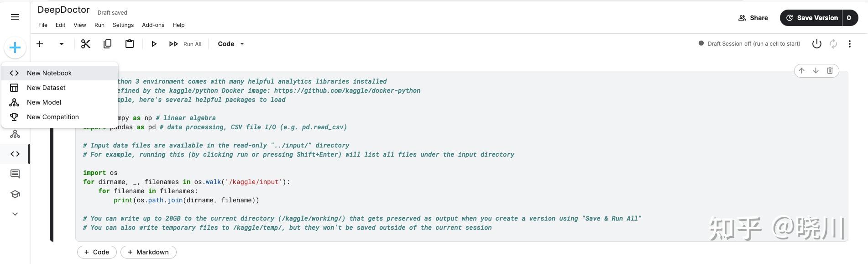Open the Code cell type dropdown
Screen dimensions: 868x264
click(230, 43)
